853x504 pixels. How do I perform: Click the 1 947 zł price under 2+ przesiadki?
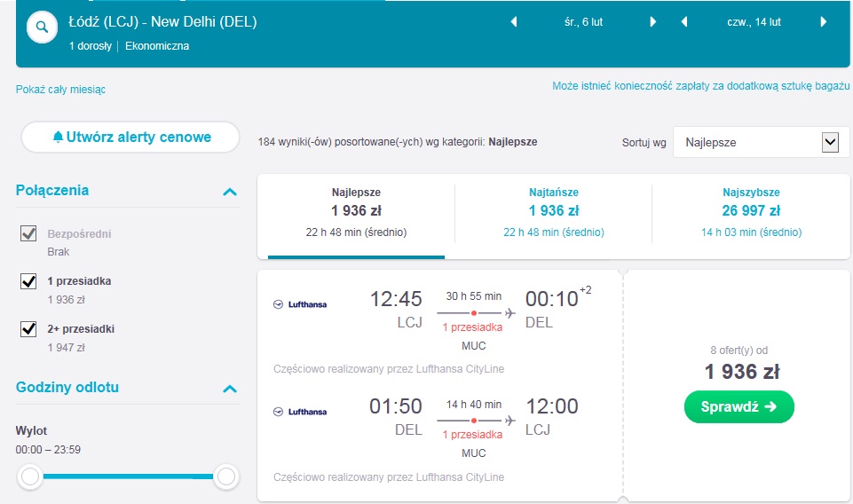click(67, 348)
